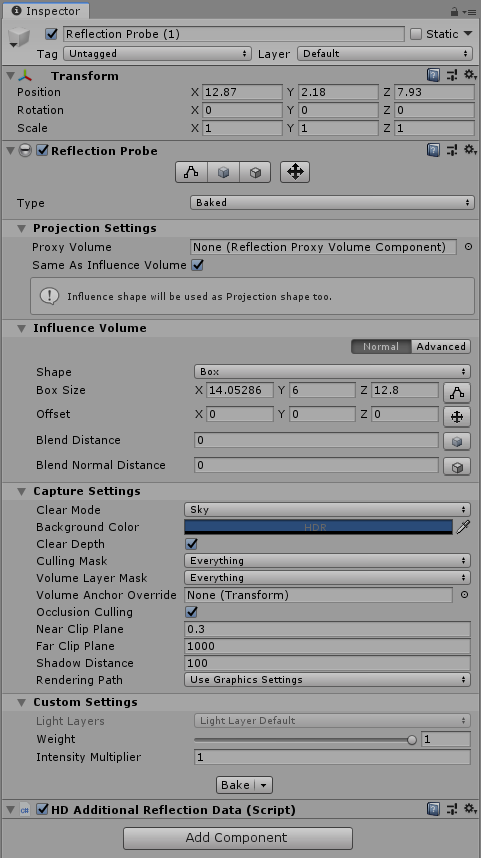Open HD Additional Reflection Data help
The height and width of the screenshot is (858, 481).
(433, 809)
